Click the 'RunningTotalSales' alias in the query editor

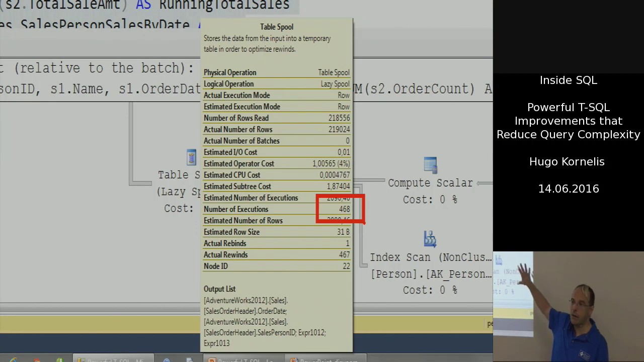tap(224, 5)
